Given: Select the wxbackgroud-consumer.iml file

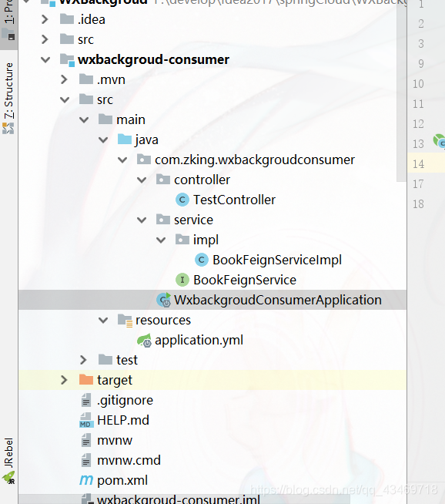Looking at the screenshot, I should pos(179,499).
